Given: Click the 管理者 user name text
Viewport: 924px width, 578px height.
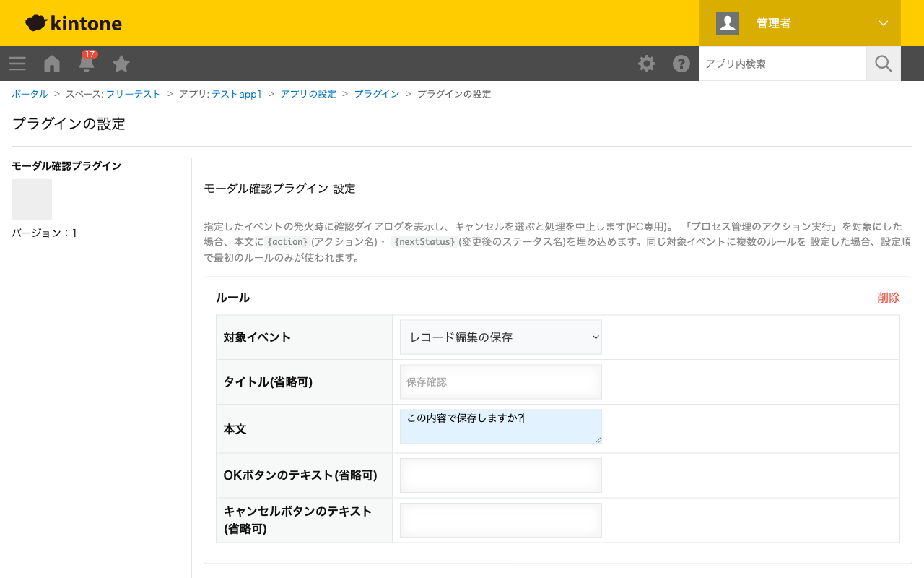Looking at the screenshot, I should (773, 23).
